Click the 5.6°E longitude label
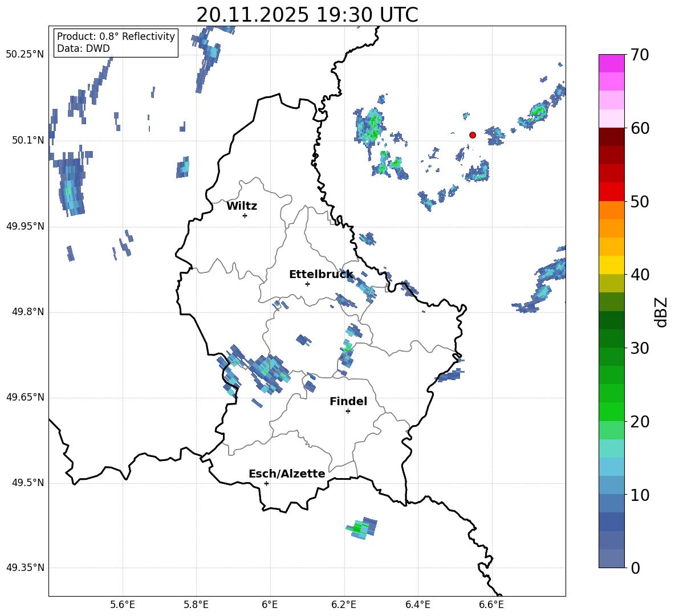This screenshot has height=616, width=675. 122,605
